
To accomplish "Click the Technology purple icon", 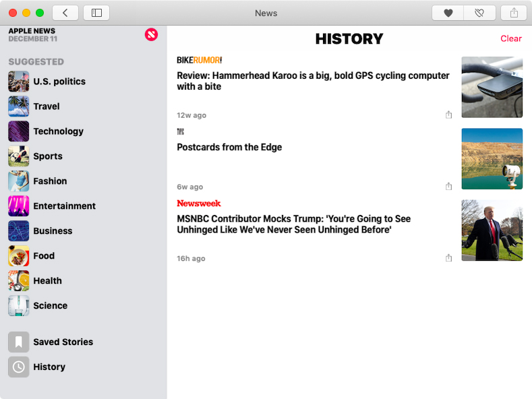I will click(x=19, y=131).
